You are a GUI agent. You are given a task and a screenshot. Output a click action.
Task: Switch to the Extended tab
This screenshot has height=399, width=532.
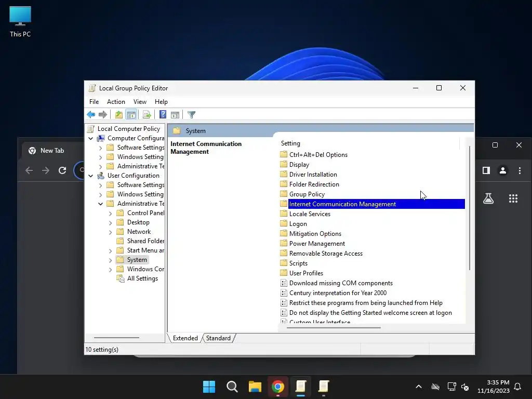pos(185,338)
